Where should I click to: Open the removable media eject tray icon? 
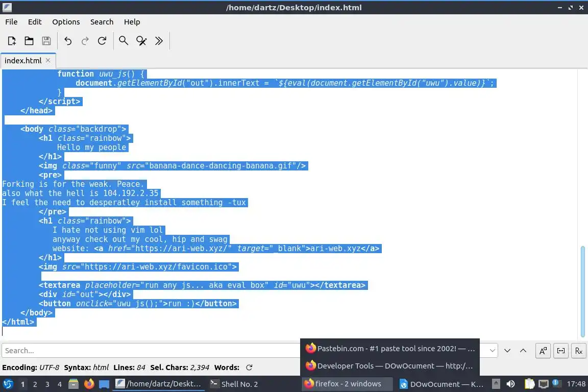tap(496, 384)
